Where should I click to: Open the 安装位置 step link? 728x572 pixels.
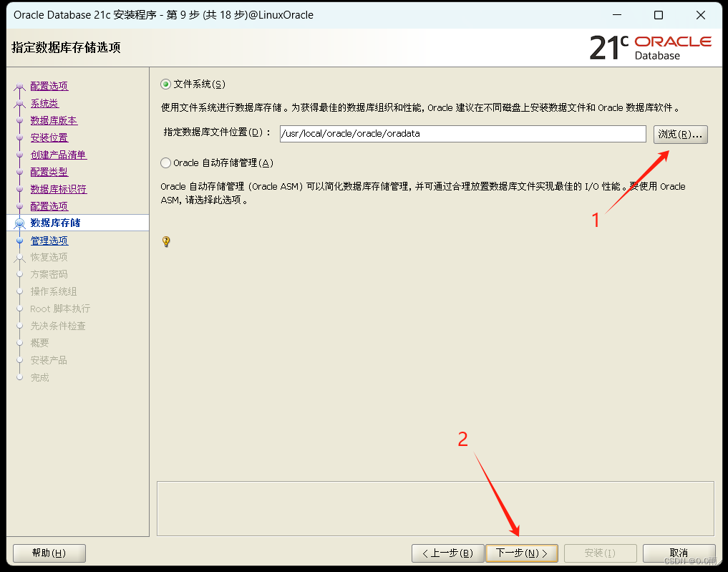[x=49, y=137]
